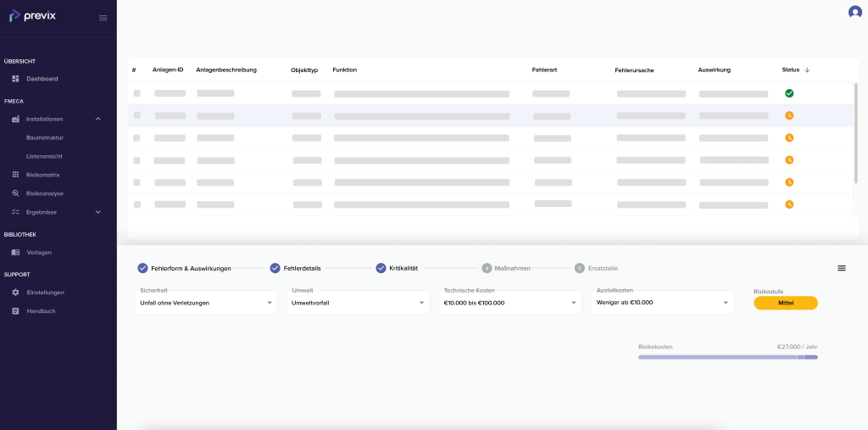Open Einstellungen gear icon
868x430 pixels.
tap(15, 292)
